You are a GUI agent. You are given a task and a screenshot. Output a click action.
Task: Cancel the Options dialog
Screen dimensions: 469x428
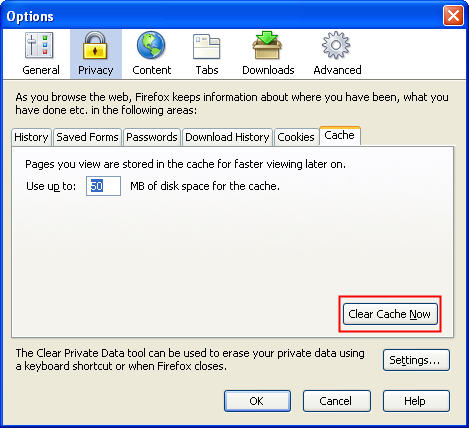[x=336, y=401]
